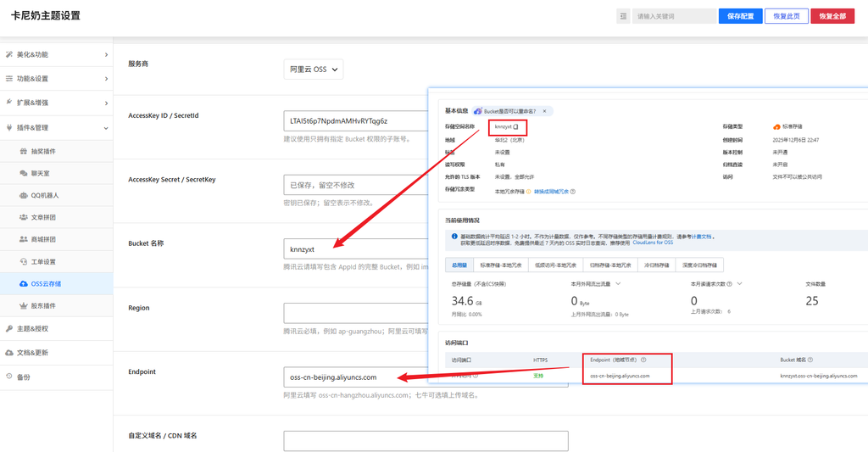Click the 转换成同城冗余 link
Viewport: 868px width, 452px height.
pyautogui.click(x=551, y=192)
